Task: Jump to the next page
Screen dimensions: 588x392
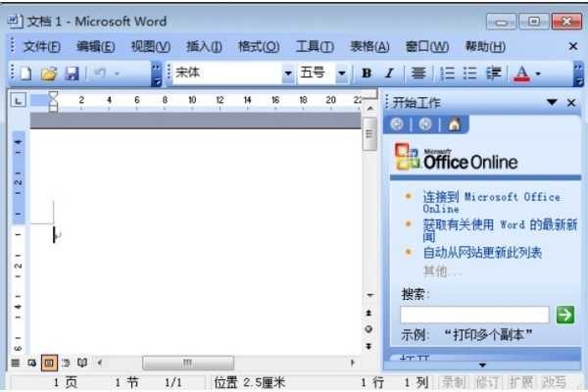Action: (368, 346)
